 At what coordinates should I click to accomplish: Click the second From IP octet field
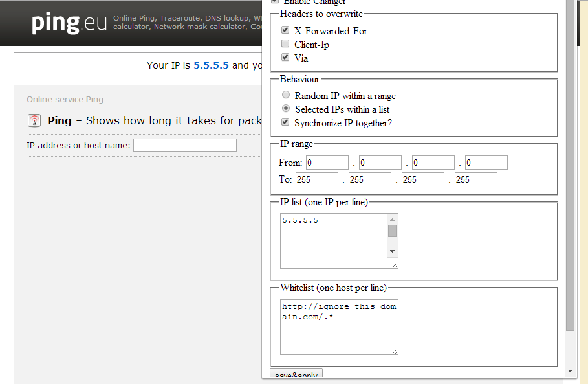coord(380,163)
